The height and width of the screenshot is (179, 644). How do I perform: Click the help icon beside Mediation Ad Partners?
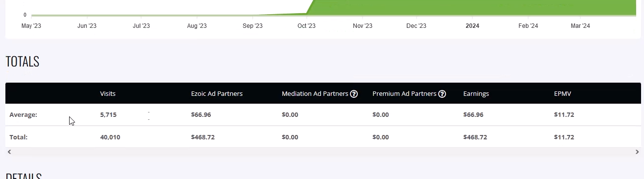tap(354, 94)
